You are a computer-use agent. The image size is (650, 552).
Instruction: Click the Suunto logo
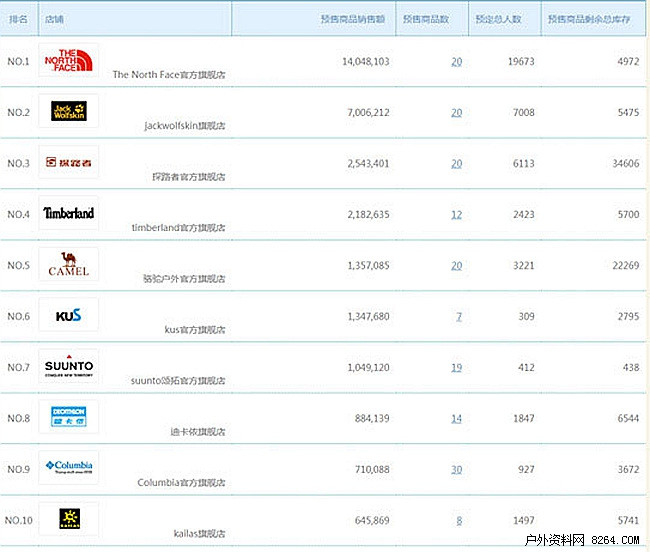click(x=69, y=366)
